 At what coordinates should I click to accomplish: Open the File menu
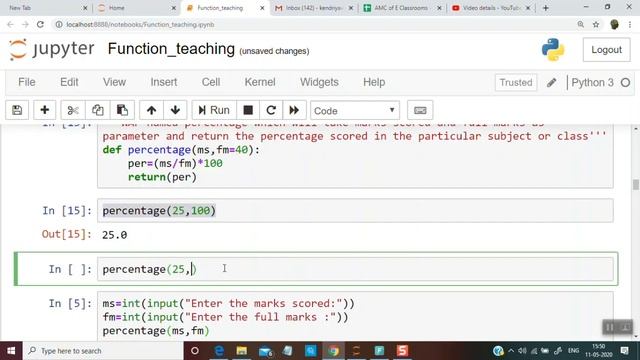27,82
